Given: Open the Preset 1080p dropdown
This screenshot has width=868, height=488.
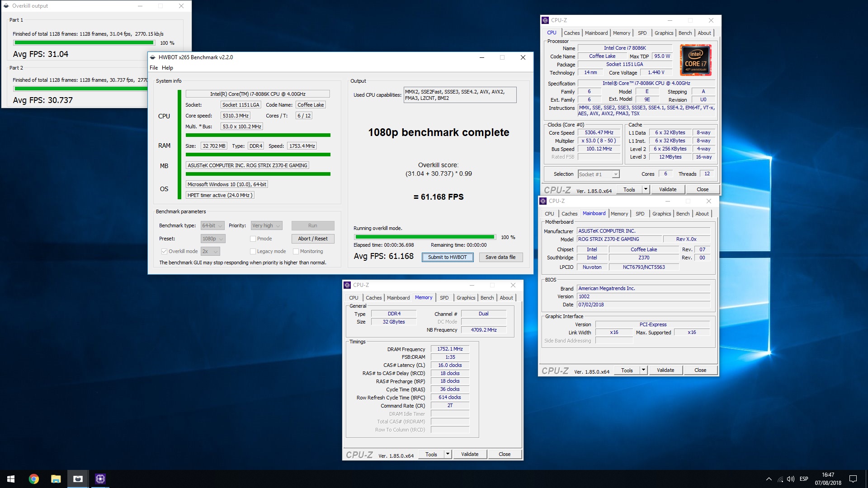Looking at the screenshot, I should (x=213, y=239).
